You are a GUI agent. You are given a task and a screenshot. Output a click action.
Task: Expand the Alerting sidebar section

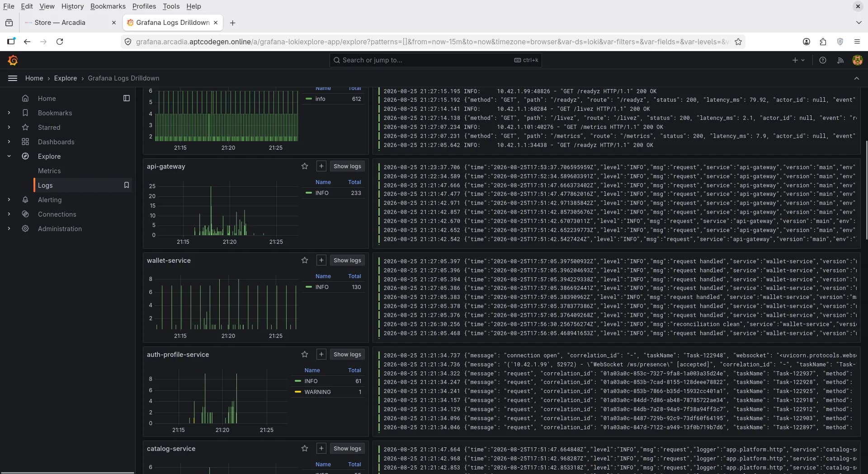[9, 200]
